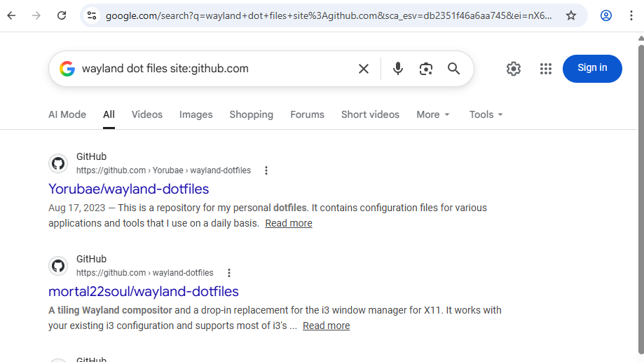Open three-dot menu for Yorubae result
This screenshot has height=362, width=644.
point(266,170)
